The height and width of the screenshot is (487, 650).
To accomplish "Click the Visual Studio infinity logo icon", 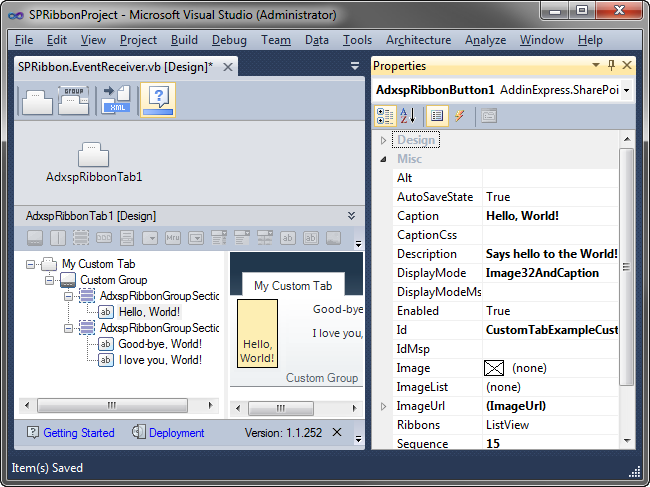I will click(x=16, y=15).
